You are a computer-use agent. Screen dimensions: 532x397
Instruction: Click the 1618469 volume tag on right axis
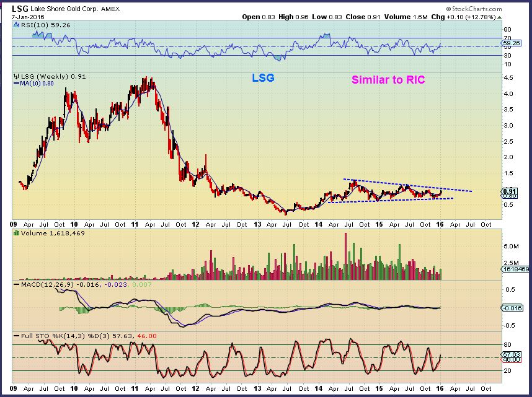(515, 269)
